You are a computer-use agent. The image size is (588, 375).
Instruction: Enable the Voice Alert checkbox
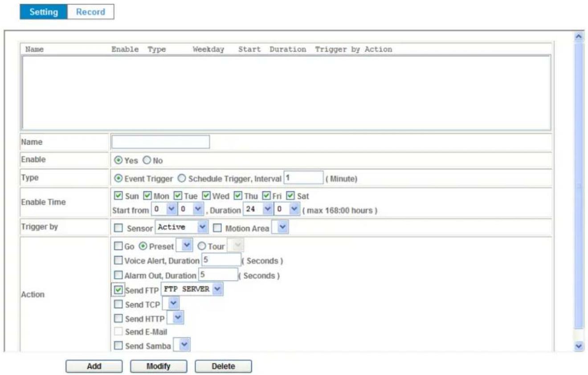118,261
